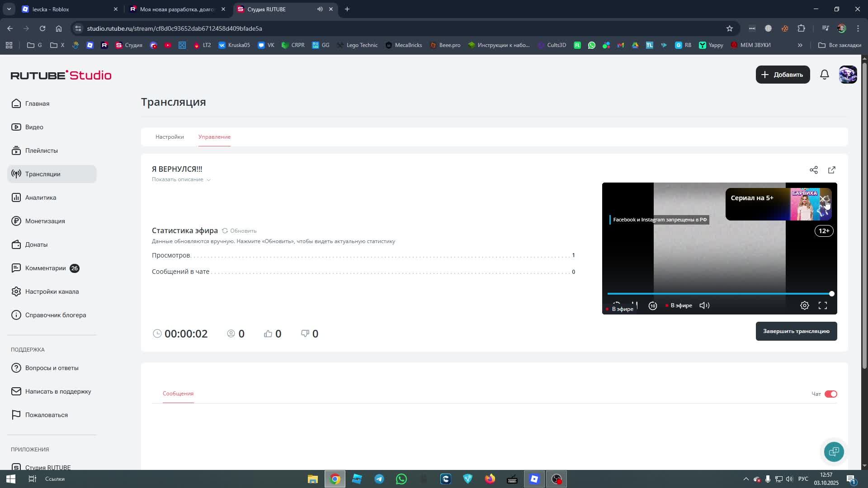Open Монетизация in the sidebar
Image resolution: width=868 pixels, height=488 pixels.
pos(52,221)
